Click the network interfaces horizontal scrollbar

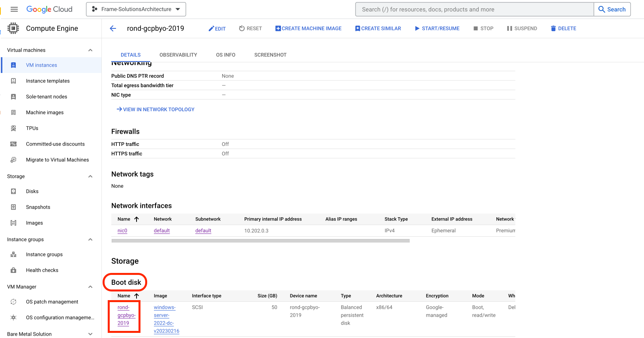pyautogui.click(x=260, y=241)
